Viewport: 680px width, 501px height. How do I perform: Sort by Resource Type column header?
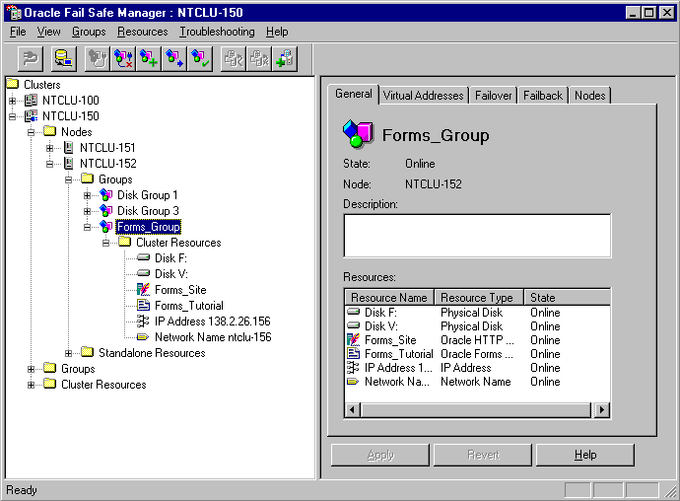pos(479,298)
